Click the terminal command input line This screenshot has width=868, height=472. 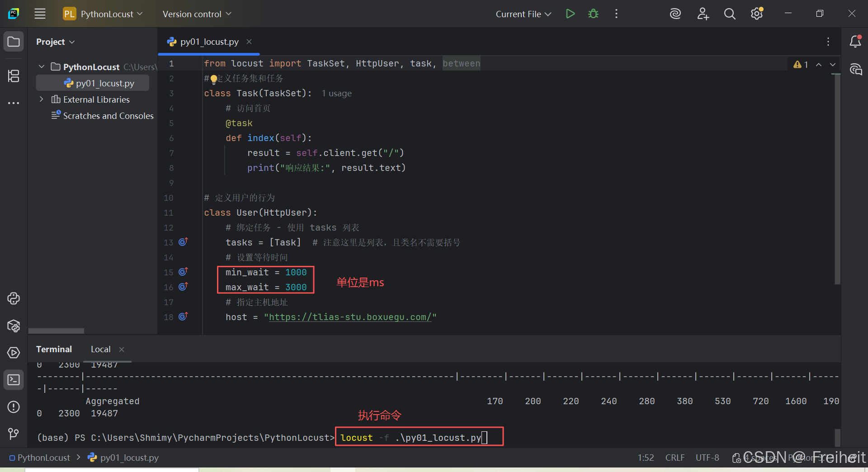click(x=419, y=437)
